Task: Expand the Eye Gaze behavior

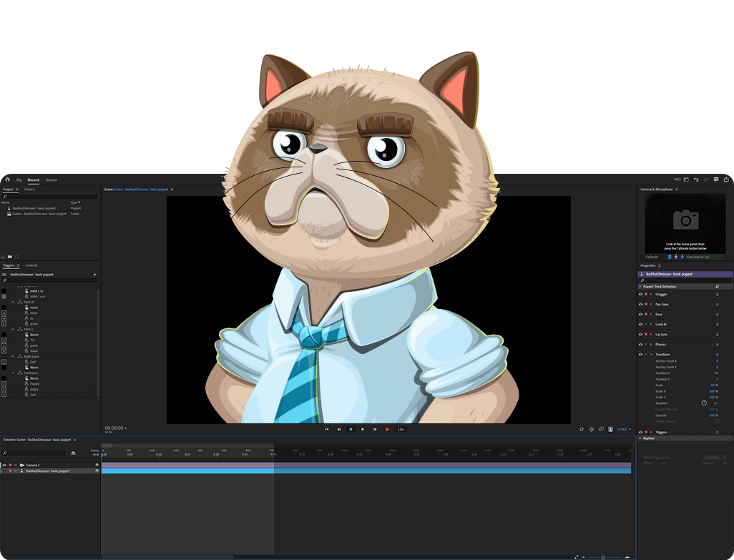Action: click(651, 304)
